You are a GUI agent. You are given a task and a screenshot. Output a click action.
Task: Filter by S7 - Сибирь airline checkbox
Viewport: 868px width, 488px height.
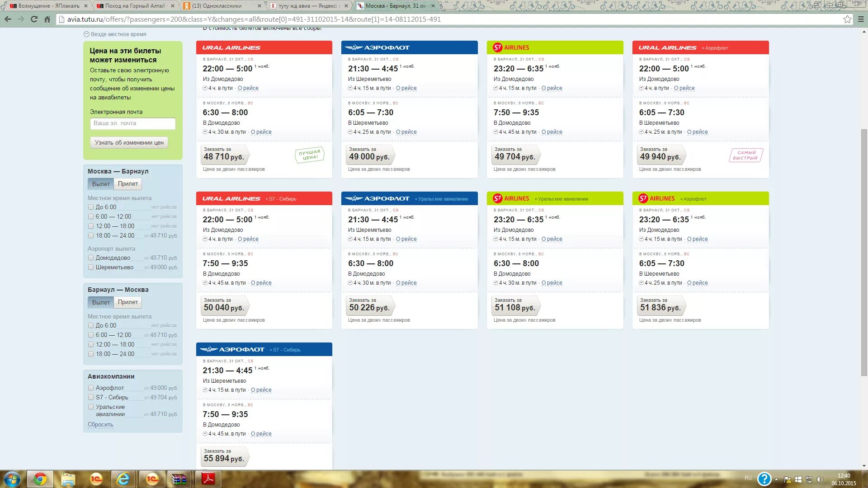coord(91,398)
